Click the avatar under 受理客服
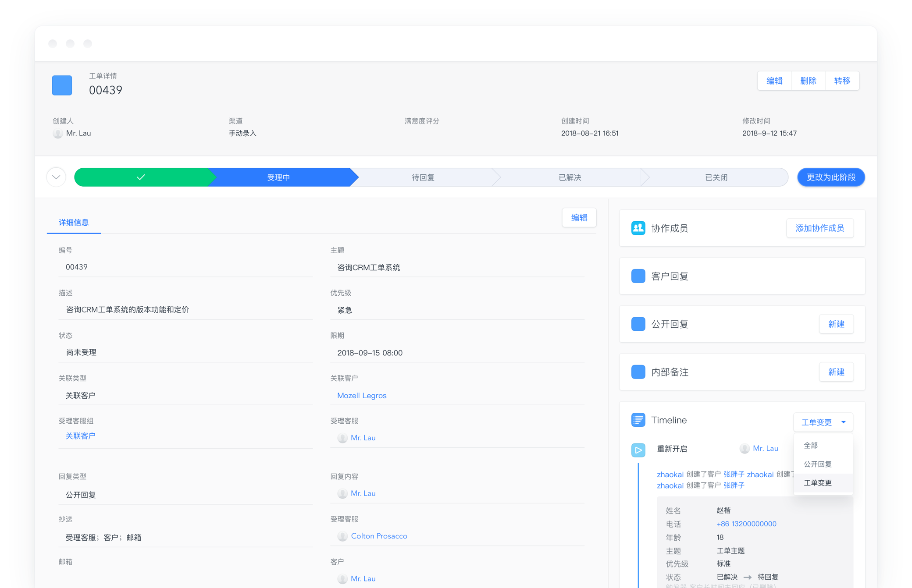The width and height of the screenshot is (912, 588). [342, 438]
